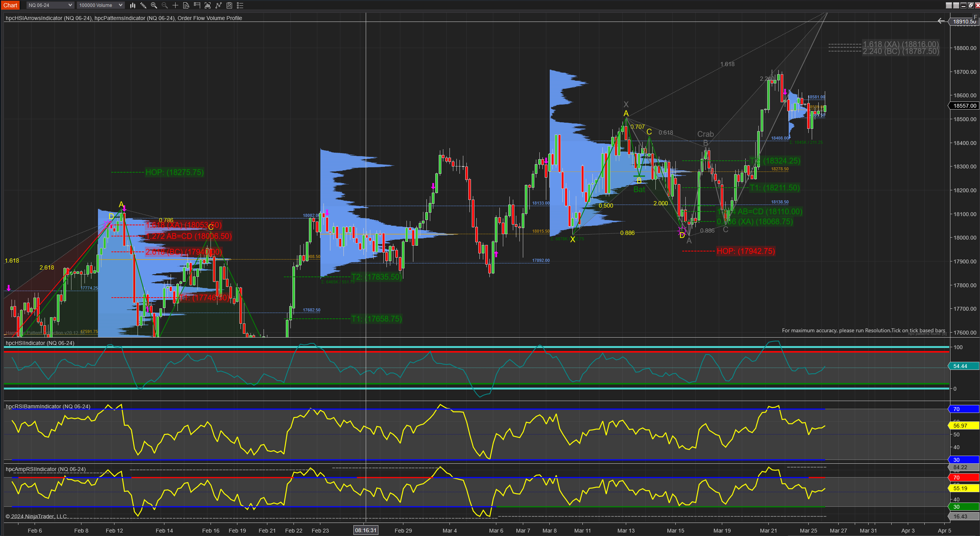Open the Indicators line-graph icon
Viewport: 980px width, 536px height.
pyautogui.click(x=219, y=5)
